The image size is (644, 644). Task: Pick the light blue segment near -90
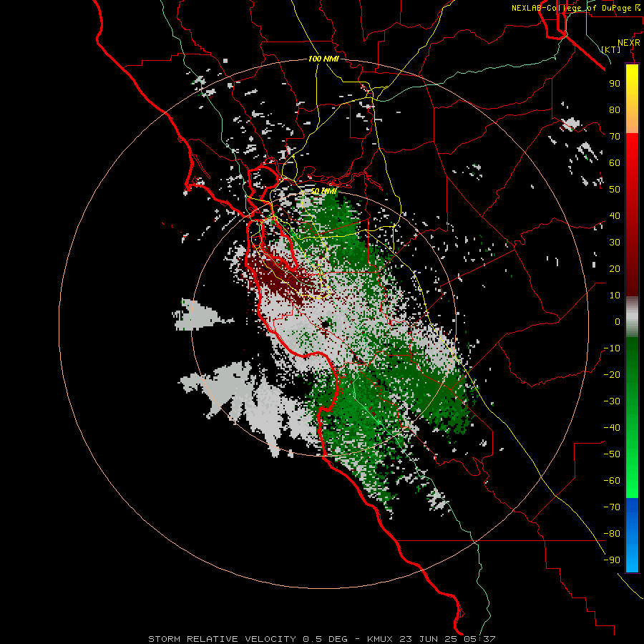(632, 559)
